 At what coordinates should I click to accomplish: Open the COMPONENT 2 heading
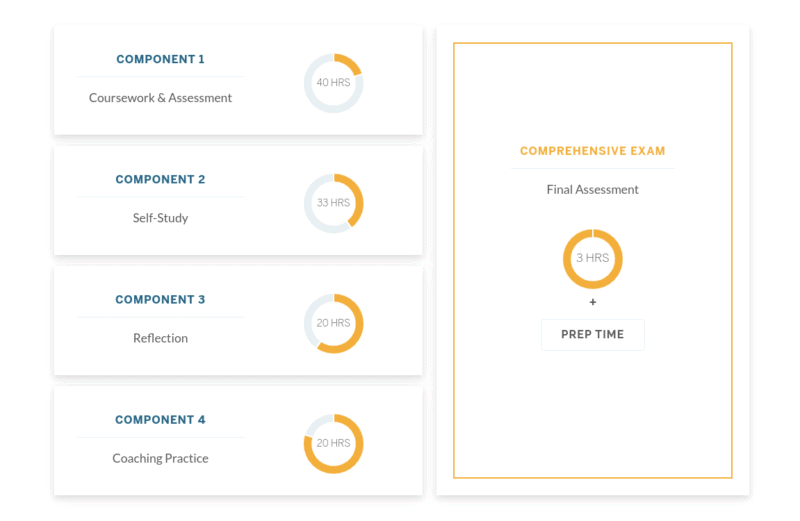coord(160,180)
